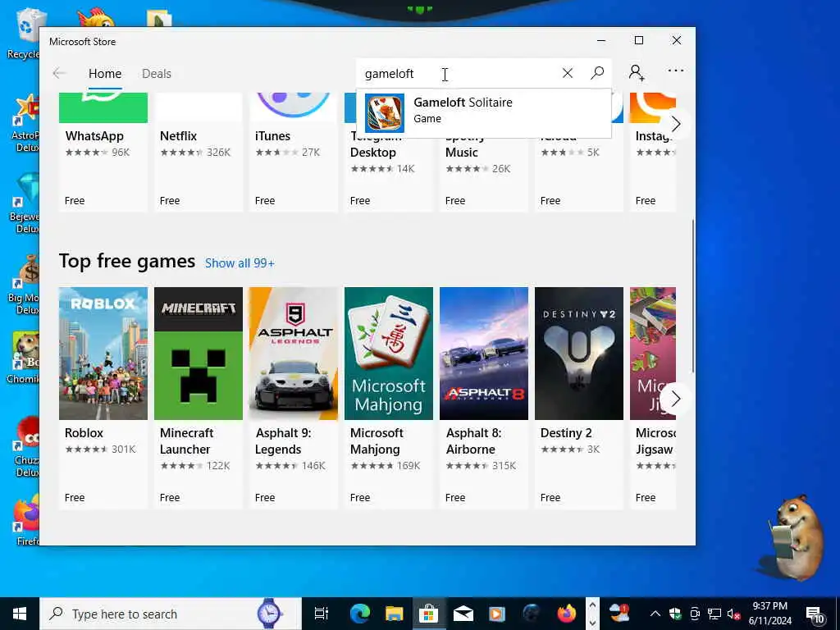Click the taskbar Type here to search box
This screenshot has width=840, height=630.
click(x=171, y=614)
